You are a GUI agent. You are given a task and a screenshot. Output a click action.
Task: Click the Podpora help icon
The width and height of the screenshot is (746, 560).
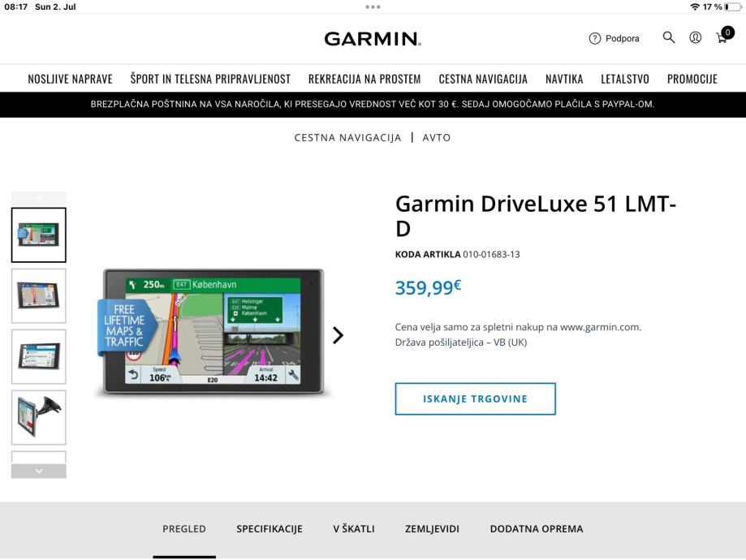tap(594, 38)
